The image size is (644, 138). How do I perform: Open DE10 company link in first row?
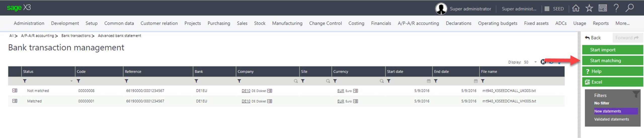coord(246,91)
